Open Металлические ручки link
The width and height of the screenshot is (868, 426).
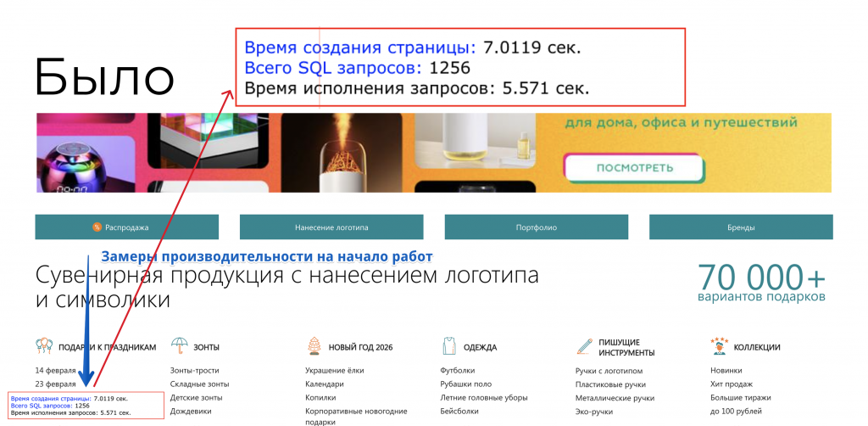click(x=615, y=397)
